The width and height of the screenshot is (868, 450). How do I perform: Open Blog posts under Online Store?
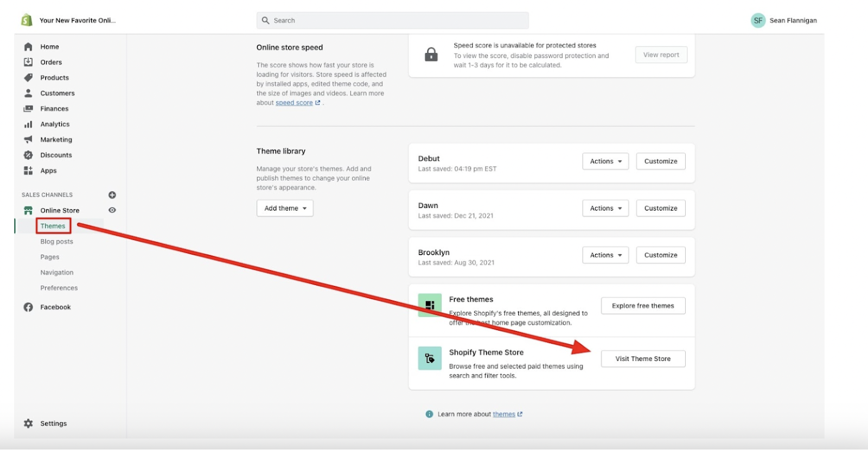click(x=56, y=242)
